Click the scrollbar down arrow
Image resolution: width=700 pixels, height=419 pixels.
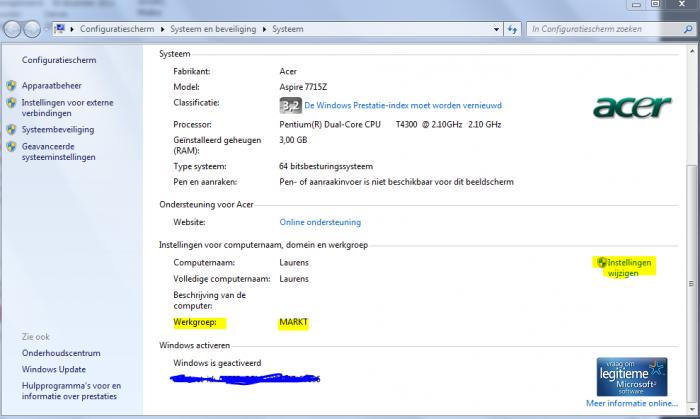click(692, 408)
